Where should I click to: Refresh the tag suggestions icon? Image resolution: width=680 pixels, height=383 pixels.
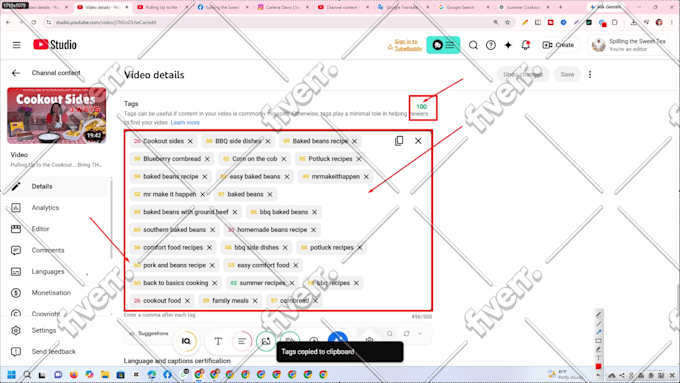tap(406, 334)
